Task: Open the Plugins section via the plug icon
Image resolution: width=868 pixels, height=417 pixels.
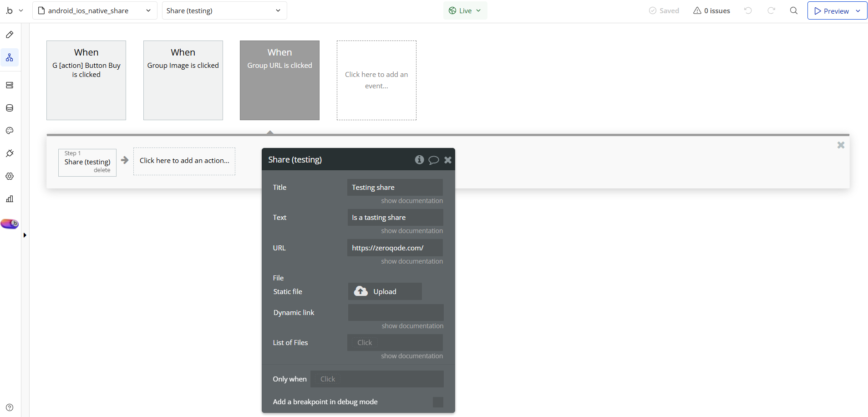Action: tap(10, 153)
